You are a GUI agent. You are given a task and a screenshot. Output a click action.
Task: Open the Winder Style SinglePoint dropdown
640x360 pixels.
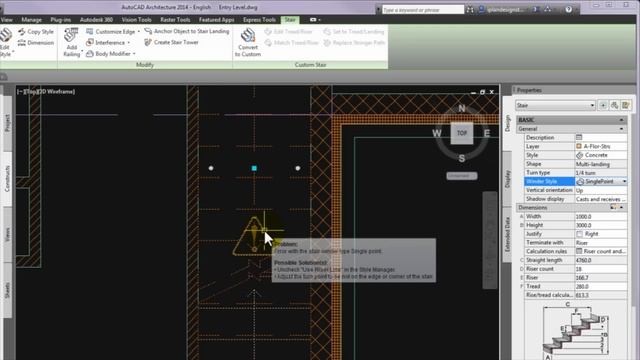coord(624,181)
